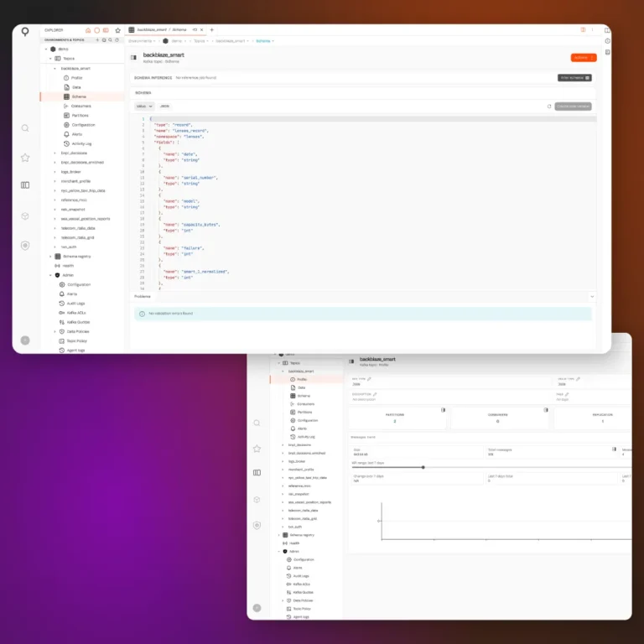Refresh the Environments & Topics tree
644x644 pixels.
(117, 40)
